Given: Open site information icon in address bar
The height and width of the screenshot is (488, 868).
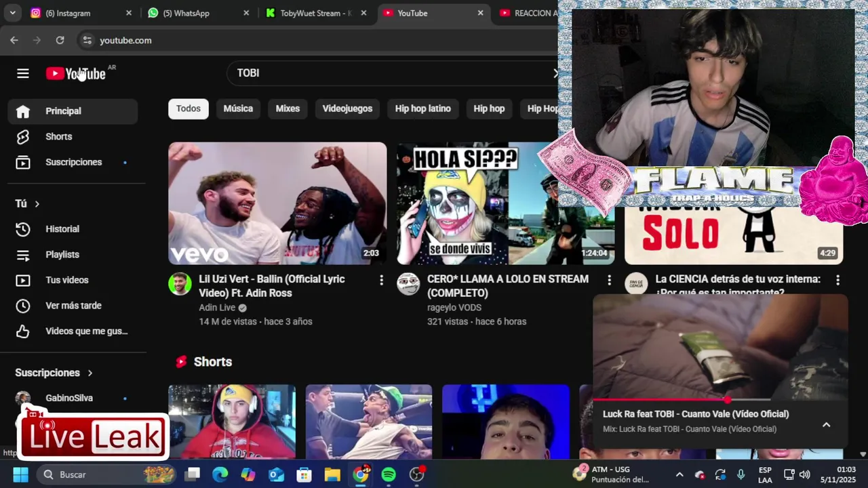Looking at the screenshot, I should [87, 41].
